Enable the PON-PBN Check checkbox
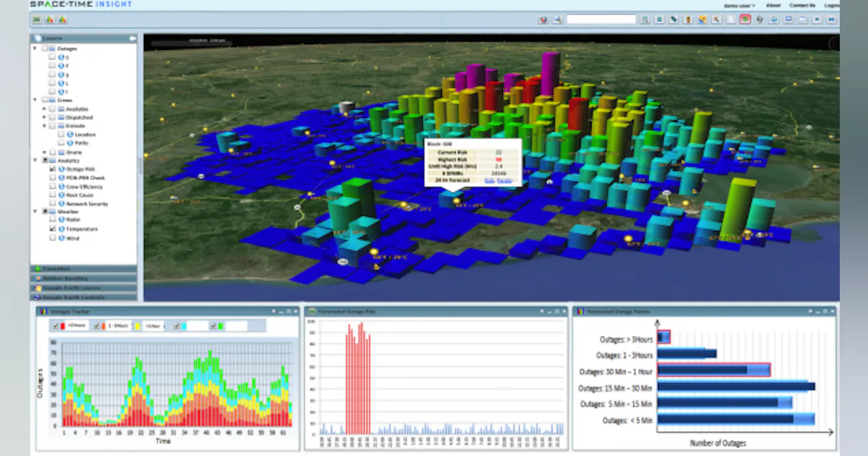 (52, 177)
